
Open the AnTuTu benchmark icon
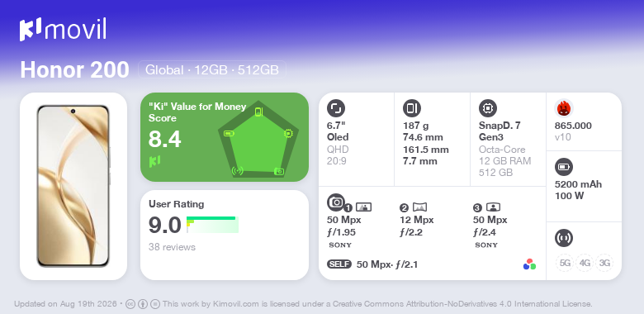click(563, 108)
